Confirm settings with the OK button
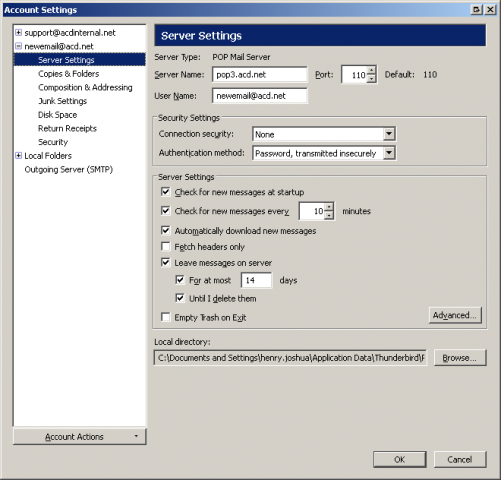Image resolution: width=501 pixels, height=480 pixels. (400, 460)
